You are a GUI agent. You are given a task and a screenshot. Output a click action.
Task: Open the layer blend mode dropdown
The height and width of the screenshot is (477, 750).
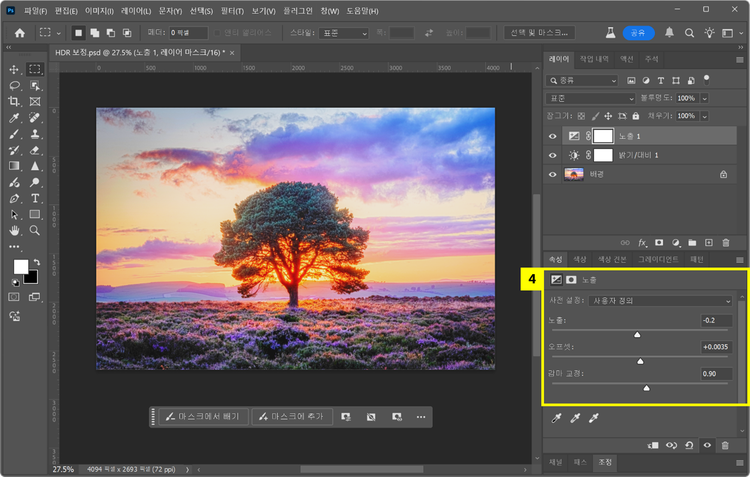pos(590,99)
